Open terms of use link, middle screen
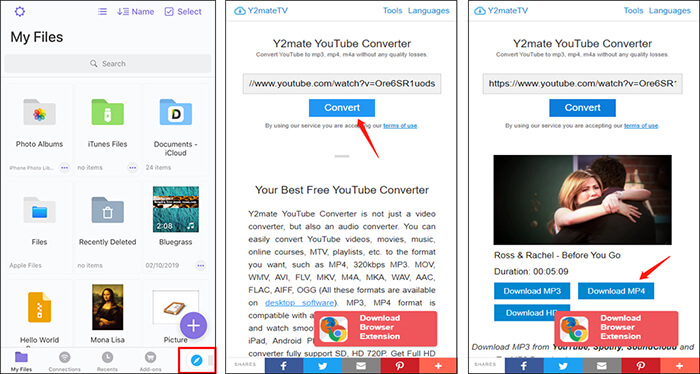 [400, 126]
